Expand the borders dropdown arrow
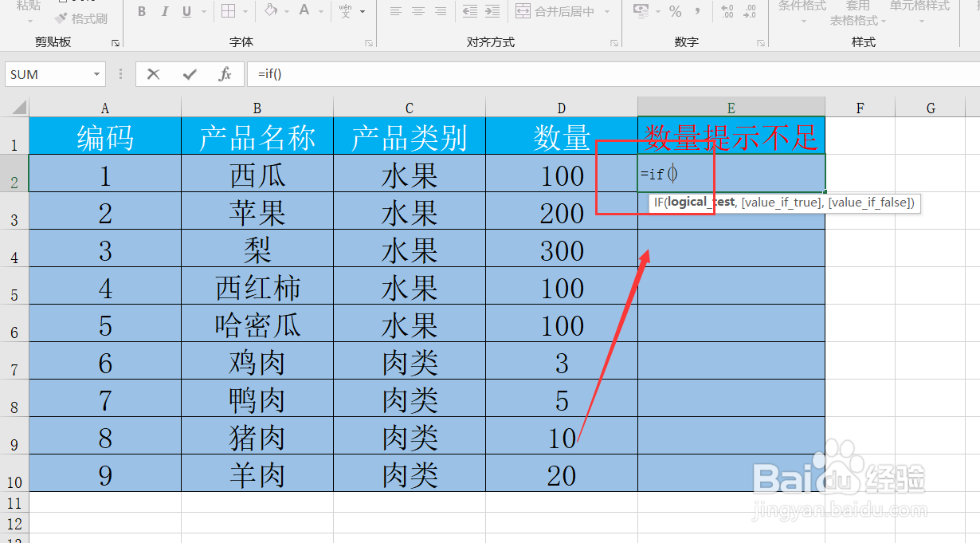Viewport: 980px width, 543px height. pyautogui.click(x=245, y=11)
